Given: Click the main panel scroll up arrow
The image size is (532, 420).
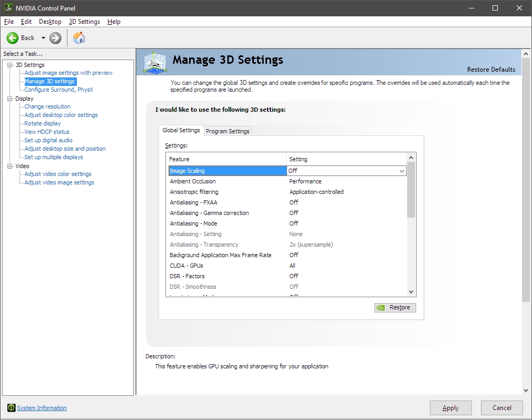Looking at the screenshot, I should pos(526,54).
